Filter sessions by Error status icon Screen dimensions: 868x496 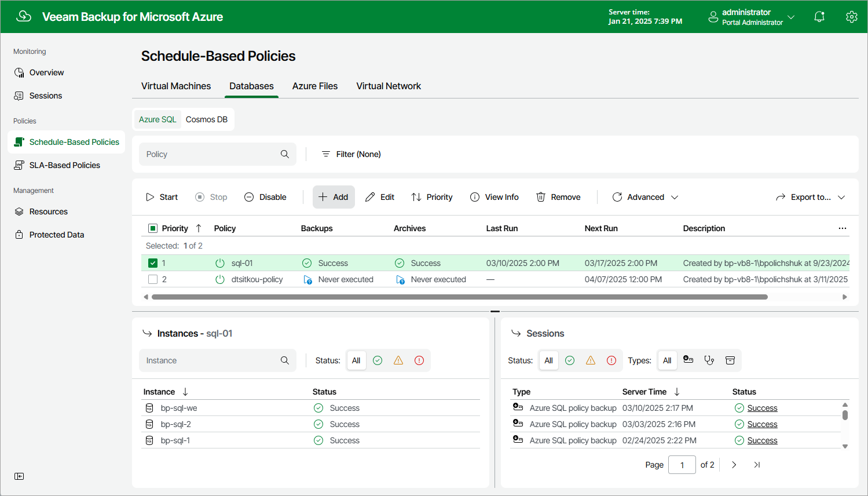tap(611, 360)
